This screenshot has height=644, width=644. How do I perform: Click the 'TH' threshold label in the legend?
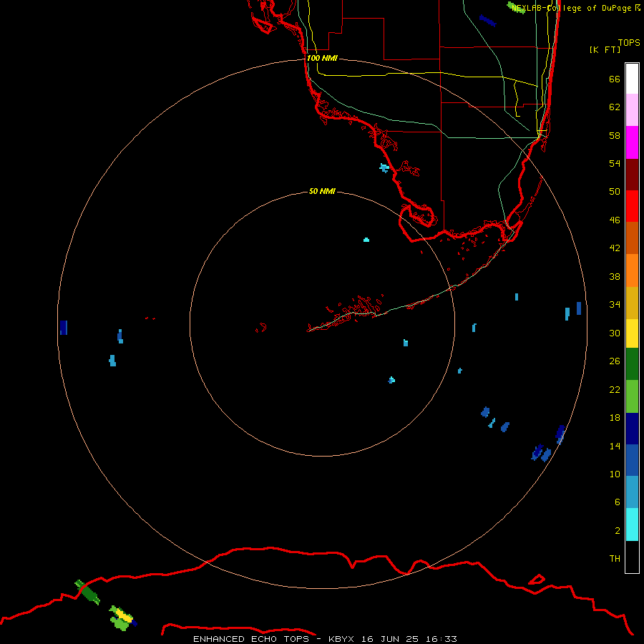pyautogui.click(x=615, y=559)
